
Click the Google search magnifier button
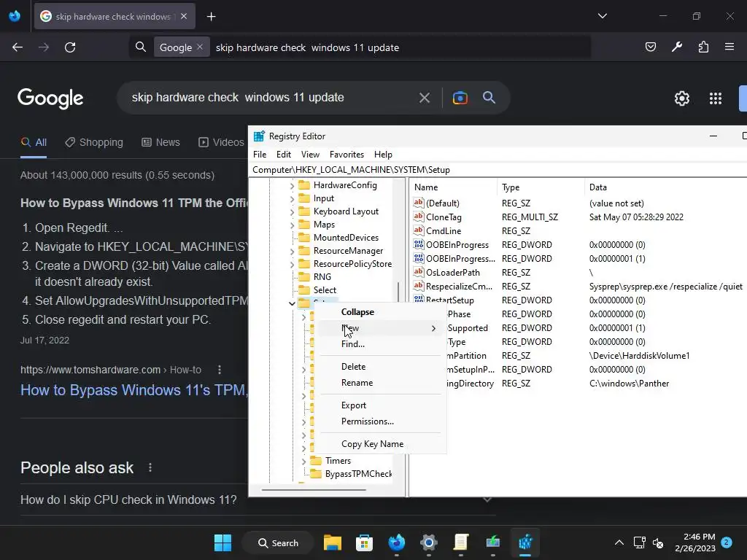(489, 98)
